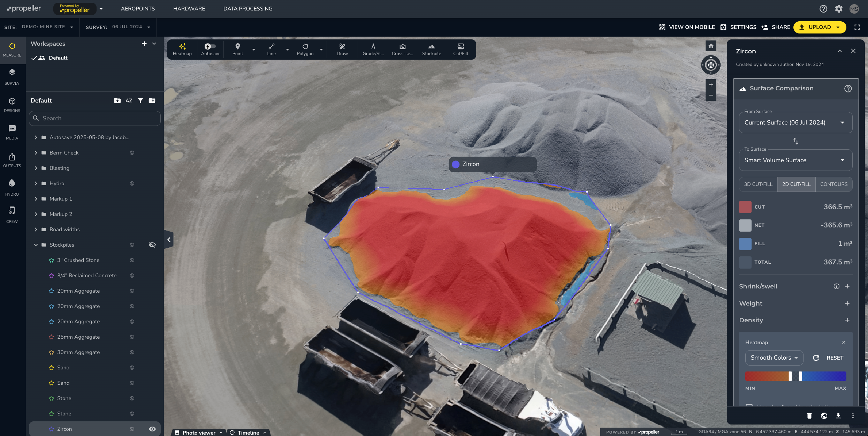Switch to Contours tab

[x=834, y=184]
